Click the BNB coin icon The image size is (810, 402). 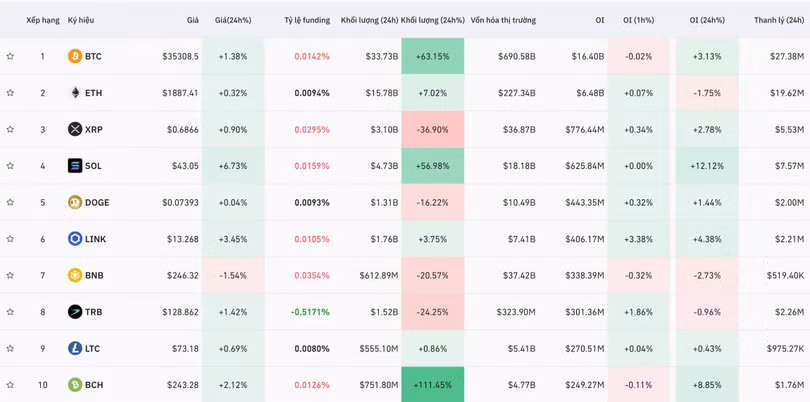point(75,275)
